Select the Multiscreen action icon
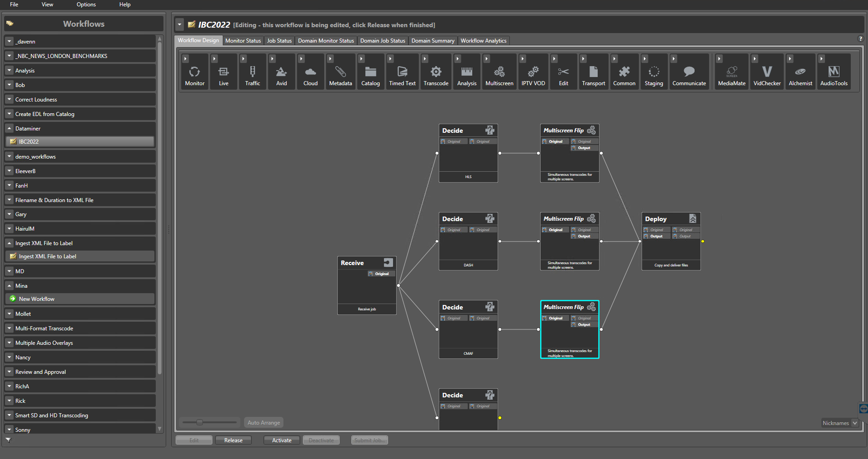868x459 pixels. pos(499,72)
